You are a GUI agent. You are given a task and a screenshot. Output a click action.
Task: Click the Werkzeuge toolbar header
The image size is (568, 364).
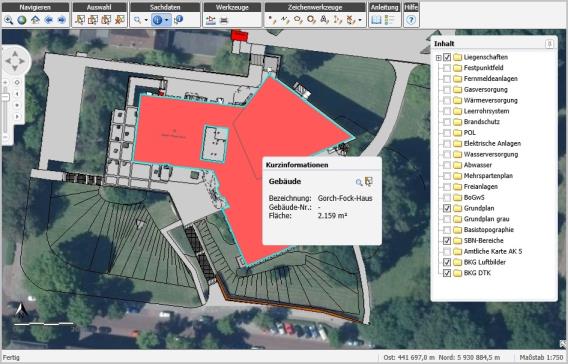coord(232,7)
